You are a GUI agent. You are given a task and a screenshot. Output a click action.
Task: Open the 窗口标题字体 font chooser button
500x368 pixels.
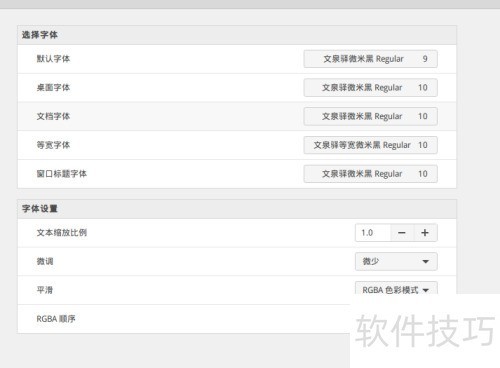[x=370, y=174]
